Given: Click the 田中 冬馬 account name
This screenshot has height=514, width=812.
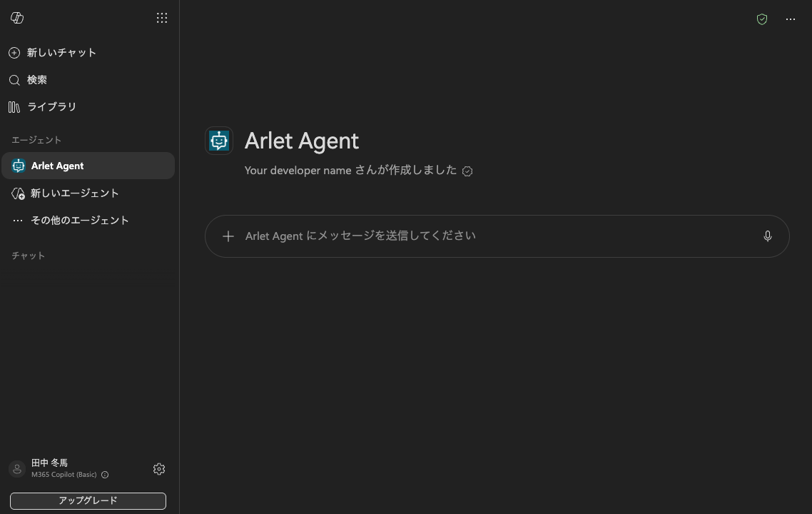Looking at the screenshot, I should pos(50,463).
